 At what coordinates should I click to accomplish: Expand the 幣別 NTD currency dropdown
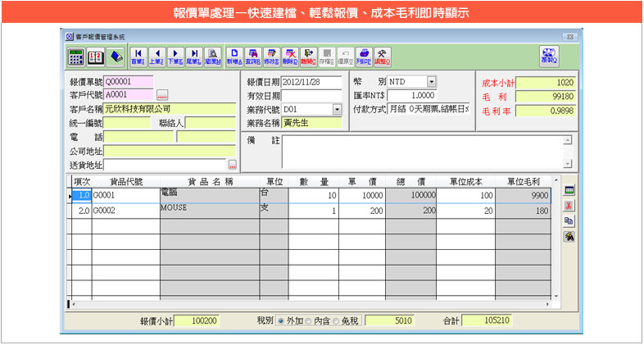click(x=432, y=81)
